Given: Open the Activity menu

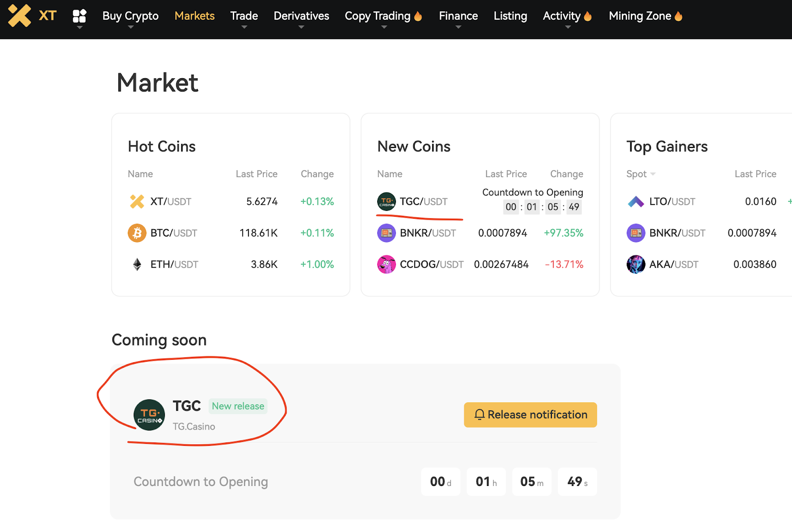Looking at the screenshot, I should click(x=562, y=16).
